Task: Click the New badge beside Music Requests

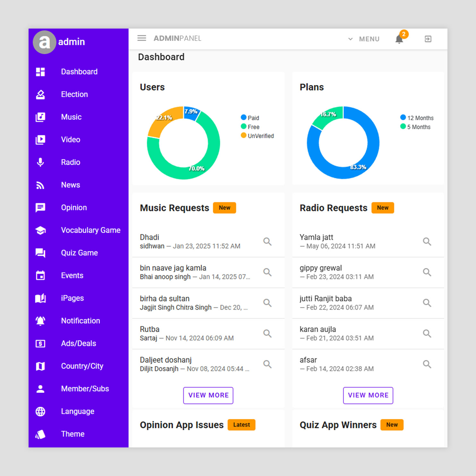Action: (x=225, y=208)
